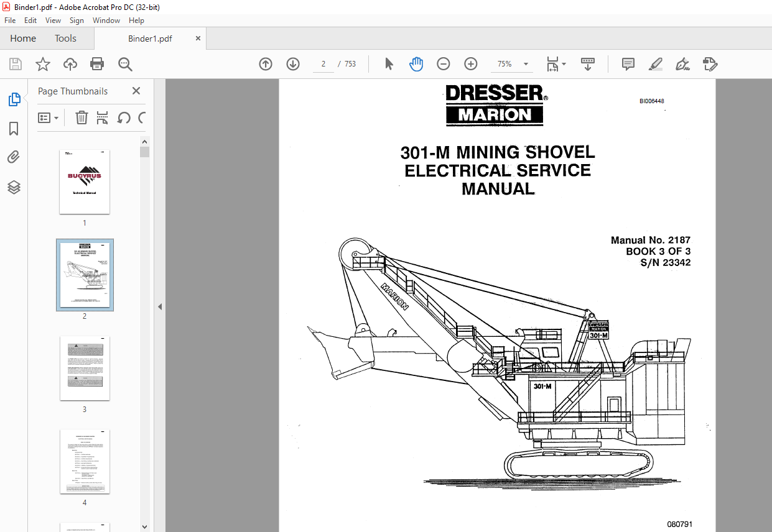Open the Help menu
This screenshot has height=532, width=772.
(136, 21)
